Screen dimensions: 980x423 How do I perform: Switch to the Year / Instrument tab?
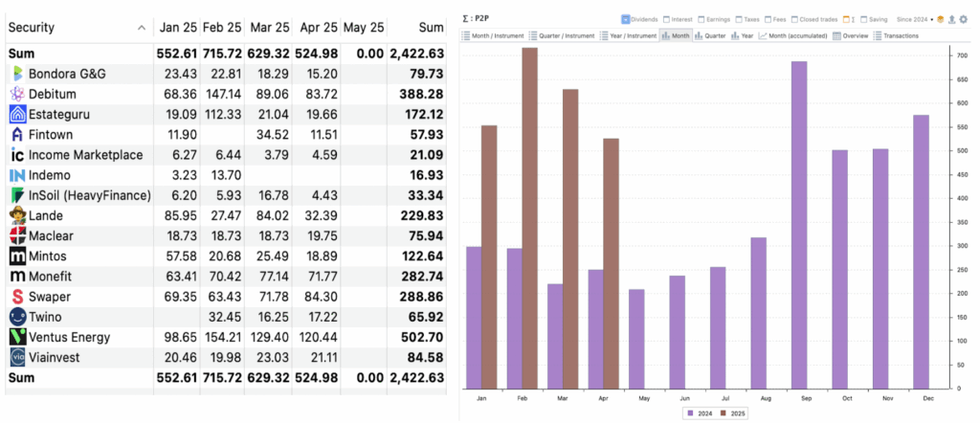[629, 35]
